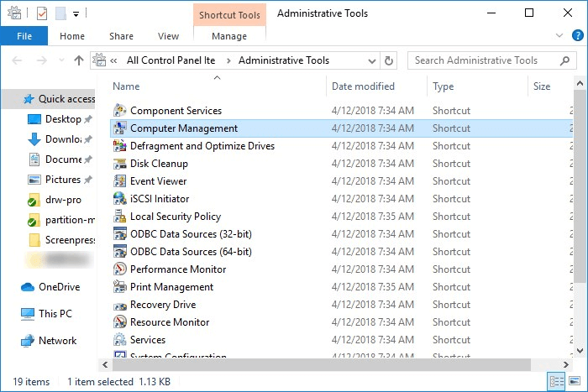Switch to large icons view
The image size is (588, 392).
575,382
